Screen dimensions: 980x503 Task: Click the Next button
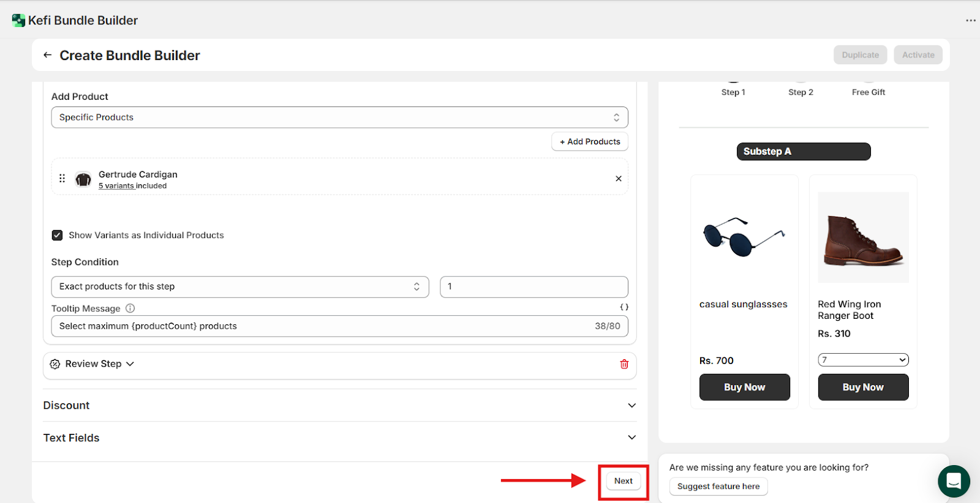623,481
